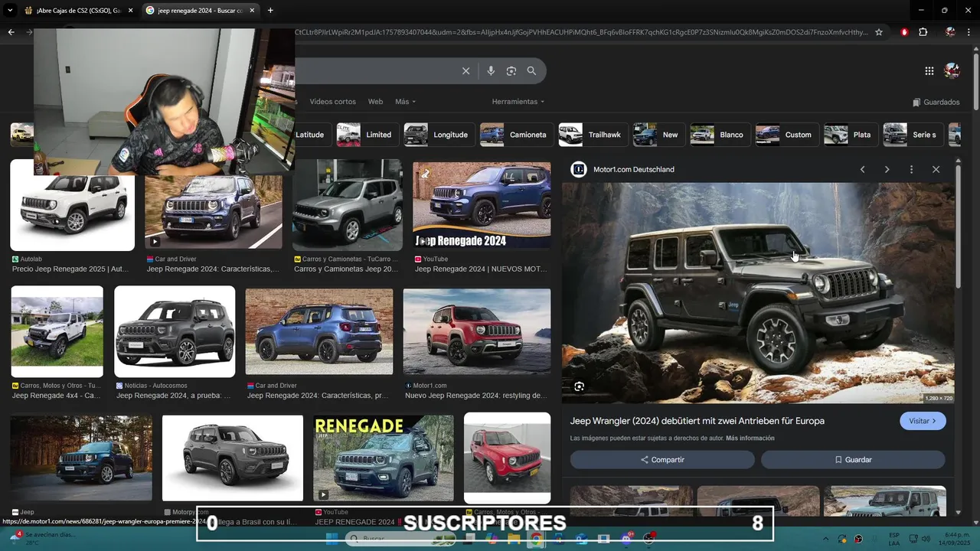Screen dimensions: 980x551
Task: Open the Windows Start button
Action: pyautogui.click(x=332, y=539)
